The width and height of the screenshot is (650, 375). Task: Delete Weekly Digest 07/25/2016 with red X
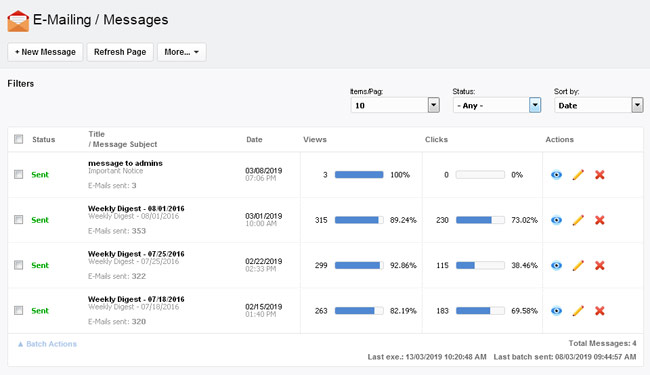599,265
